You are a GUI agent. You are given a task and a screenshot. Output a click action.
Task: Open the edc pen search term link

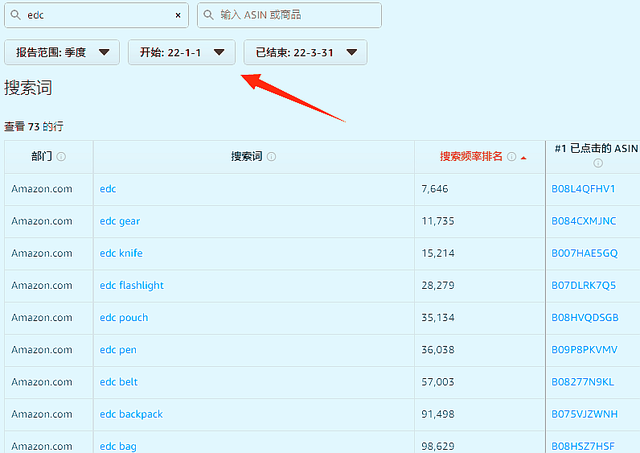click(118, 350)
